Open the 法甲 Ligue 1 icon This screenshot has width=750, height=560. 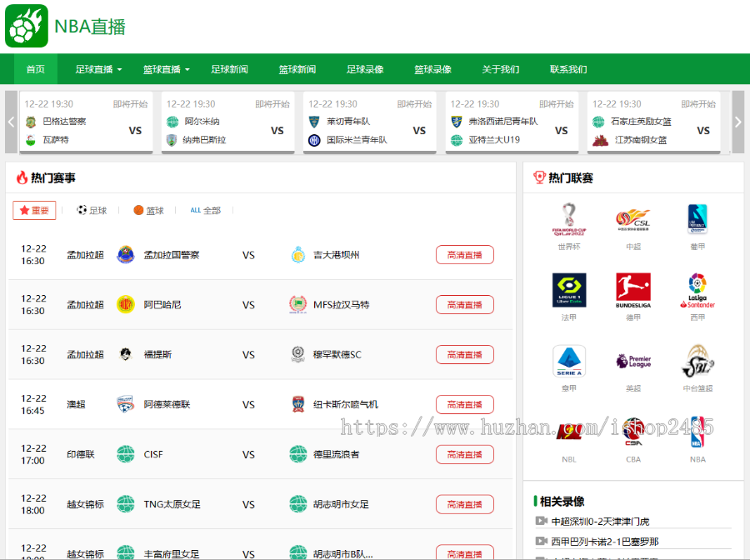click(568, 290)
